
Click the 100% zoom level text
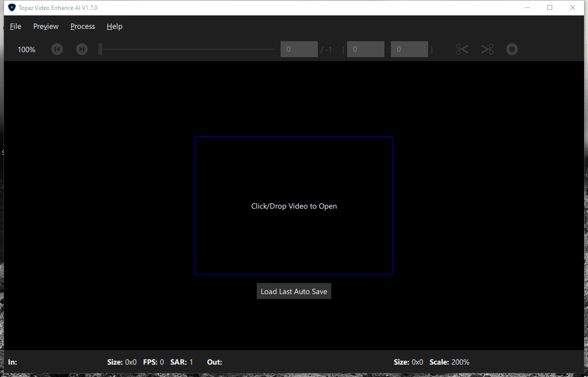[27, 50]
